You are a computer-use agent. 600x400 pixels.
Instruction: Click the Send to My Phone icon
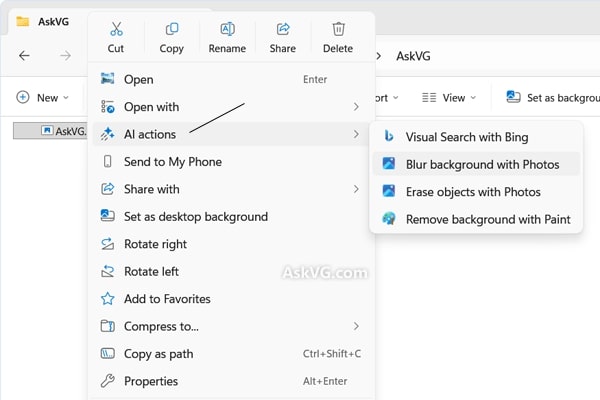108,162
